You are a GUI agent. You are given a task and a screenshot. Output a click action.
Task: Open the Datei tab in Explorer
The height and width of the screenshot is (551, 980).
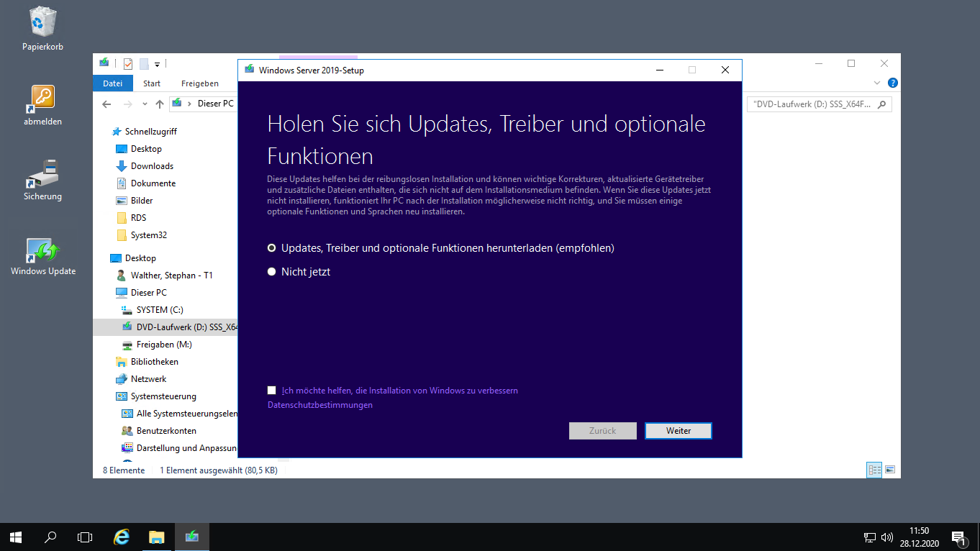[113, 83]
